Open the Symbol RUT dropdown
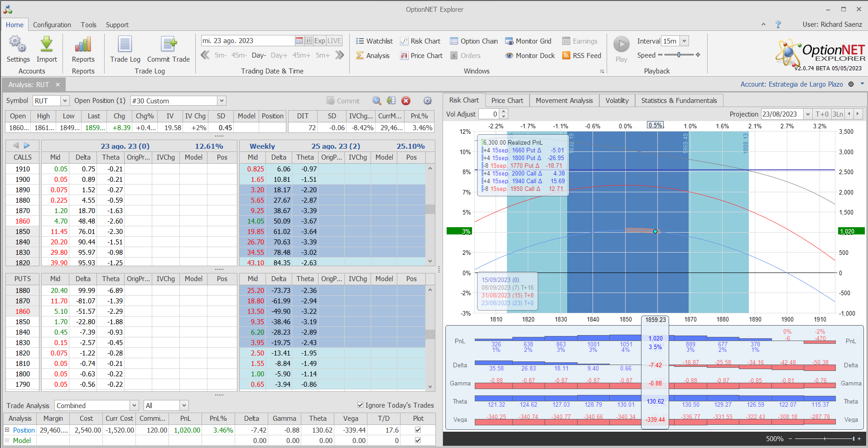The height and width of the screenshot is (448, 868). [x=65, y=101]
